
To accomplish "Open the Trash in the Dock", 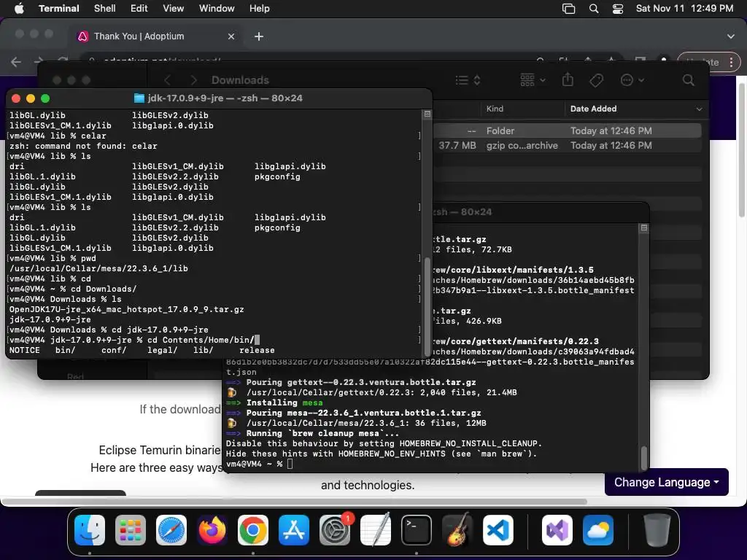I will 657,530.
